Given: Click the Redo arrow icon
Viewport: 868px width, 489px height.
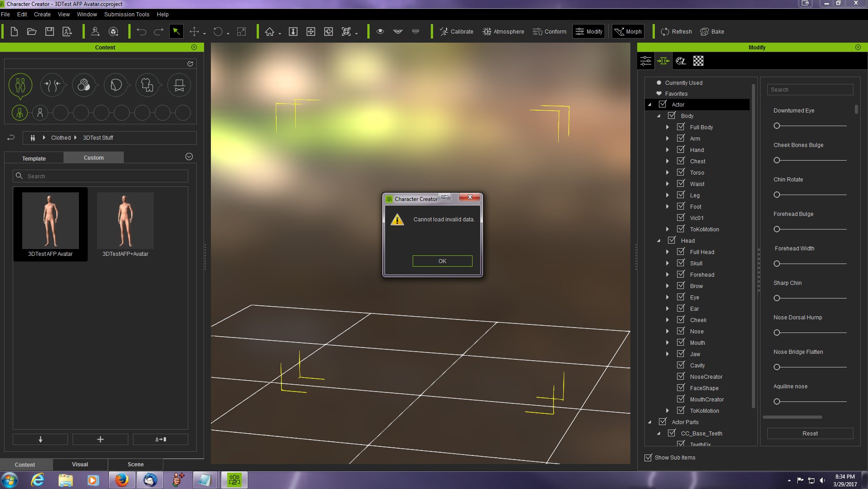Looking at the screenshot, I should click(159, 31).
